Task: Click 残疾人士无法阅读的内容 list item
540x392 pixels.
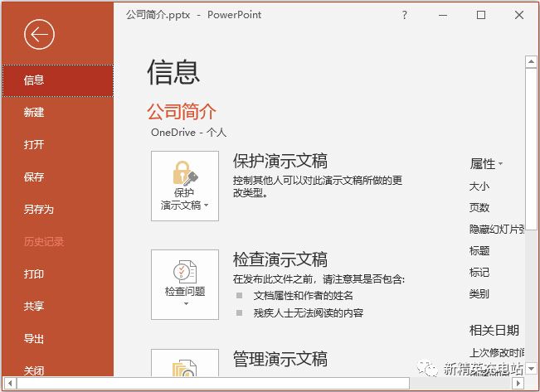Action: [x=309, y=312]
